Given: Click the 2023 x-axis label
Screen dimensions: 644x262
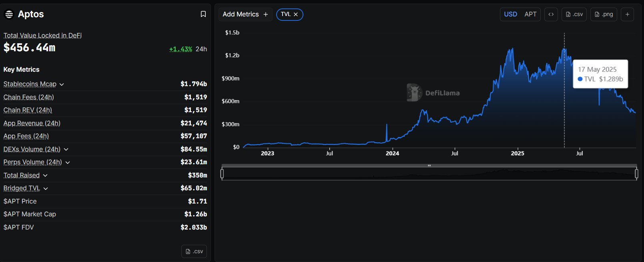Looking at the screenshot, I should [267, 153].
